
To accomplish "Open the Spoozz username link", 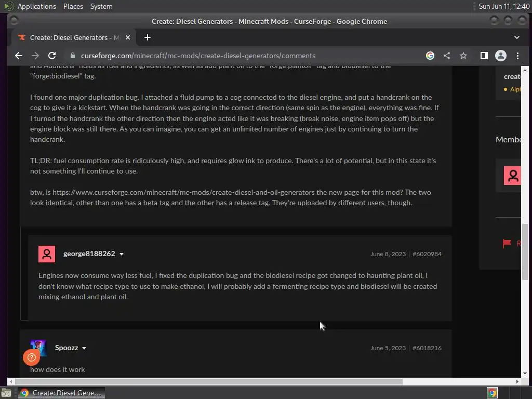I will [x=66, y=348].
